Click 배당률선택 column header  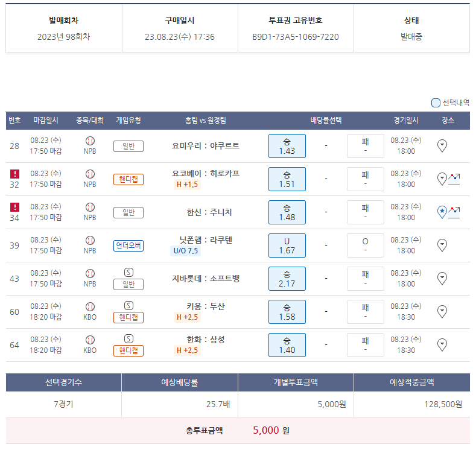coord(326,121)
